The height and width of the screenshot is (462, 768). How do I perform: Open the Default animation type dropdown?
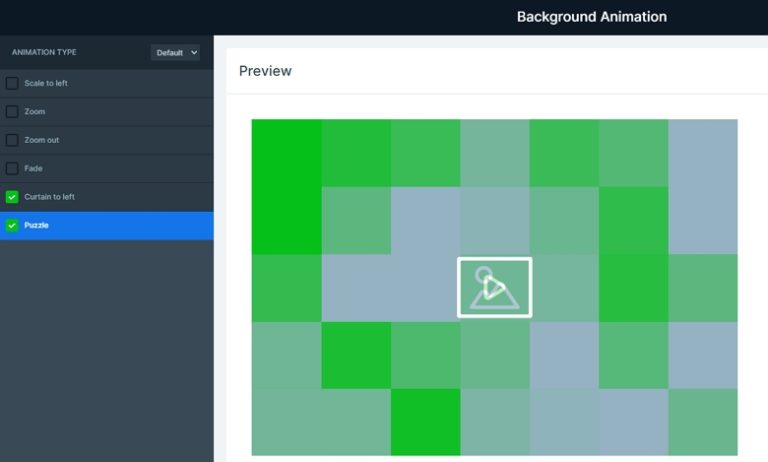coord(176,52)
